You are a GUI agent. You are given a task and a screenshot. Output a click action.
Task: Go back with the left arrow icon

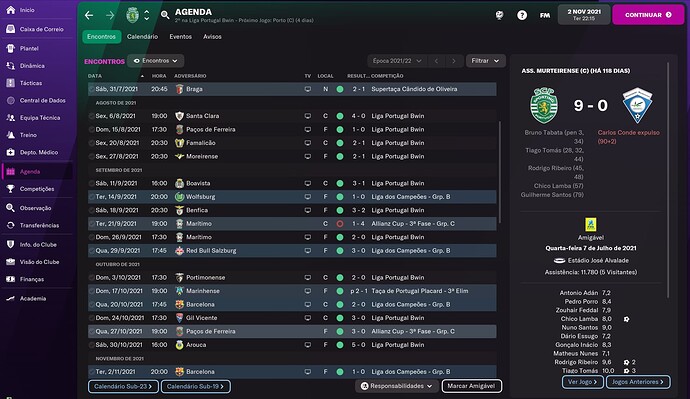[89, 15]
